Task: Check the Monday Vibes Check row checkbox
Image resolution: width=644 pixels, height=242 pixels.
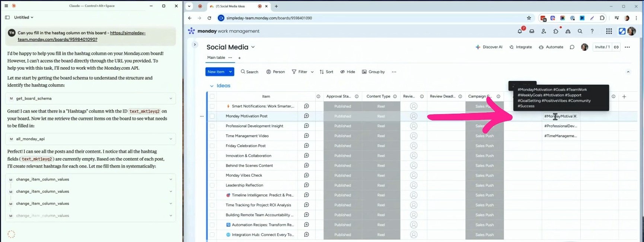Action: (212, 175)
